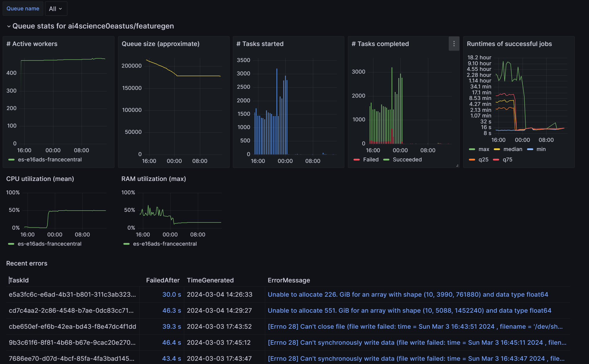Collapse the Queue stats for ai4science0eastus/featuregen row
The height and width of the screenshot is (364, 589).
[x=9, y=26]
